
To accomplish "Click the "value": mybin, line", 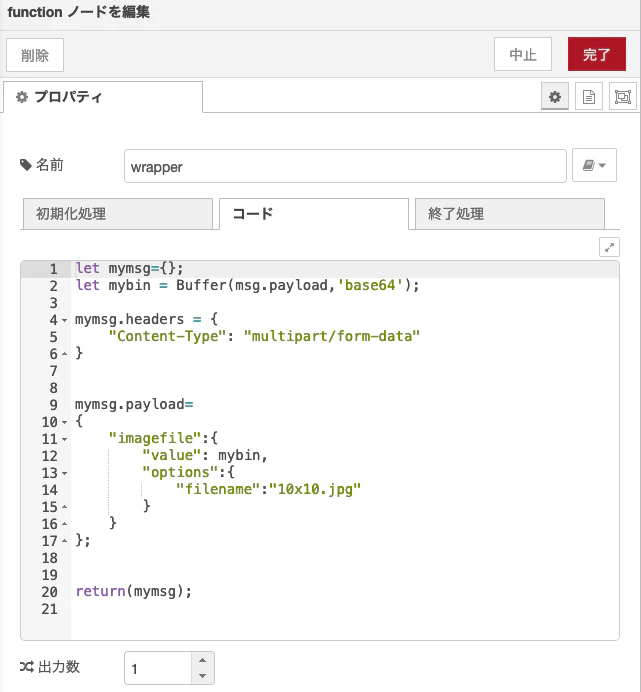I will coord(205,455).
